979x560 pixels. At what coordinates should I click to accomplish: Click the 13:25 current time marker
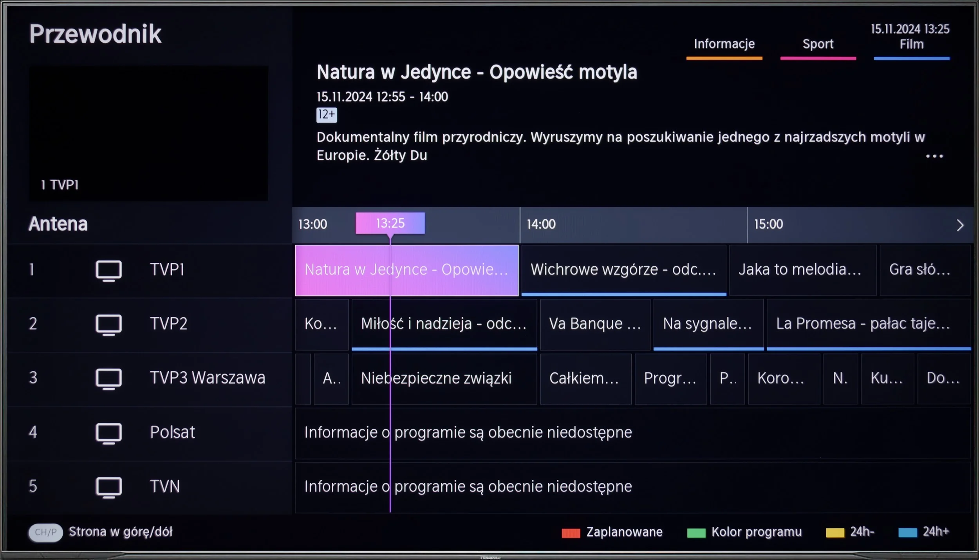tap(390, 223)
